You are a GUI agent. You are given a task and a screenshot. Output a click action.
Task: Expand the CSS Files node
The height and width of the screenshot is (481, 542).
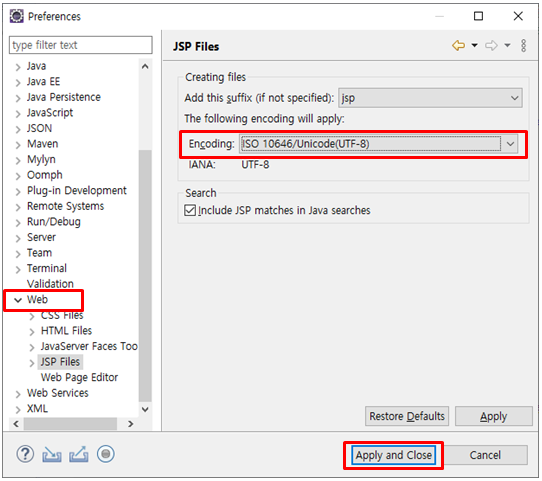click(x=32, y=316)
